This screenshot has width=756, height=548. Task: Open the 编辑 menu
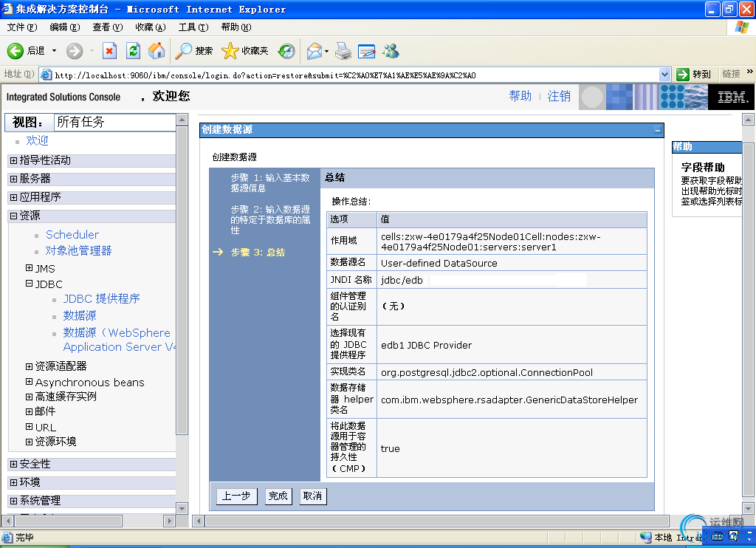point(65,27)
